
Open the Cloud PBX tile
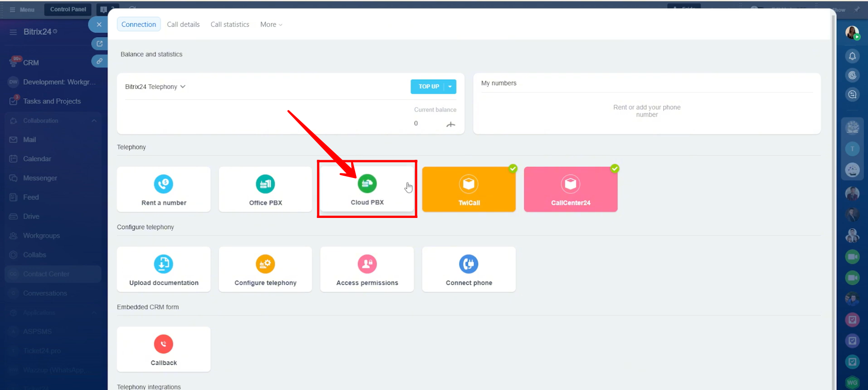367,189
